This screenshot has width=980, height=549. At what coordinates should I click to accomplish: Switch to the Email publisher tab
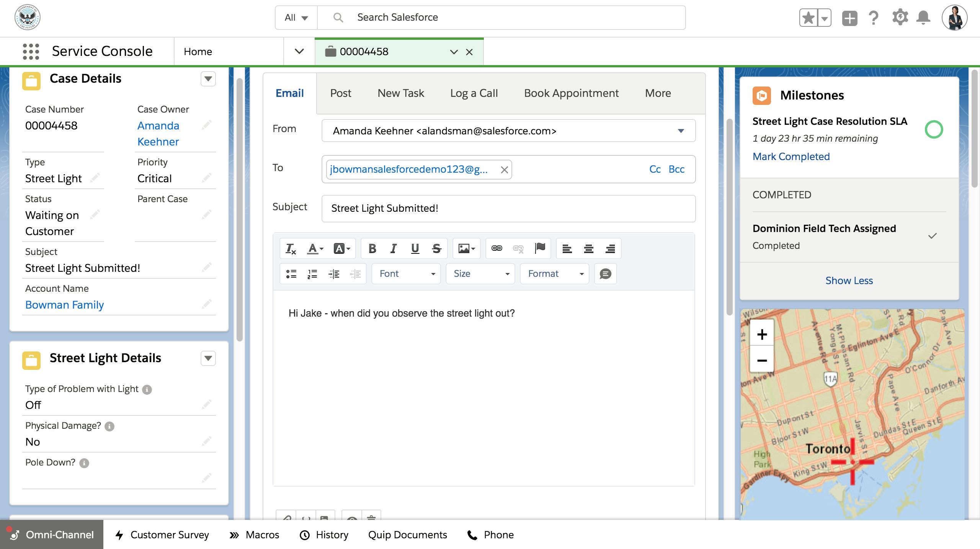click(290, 93)
